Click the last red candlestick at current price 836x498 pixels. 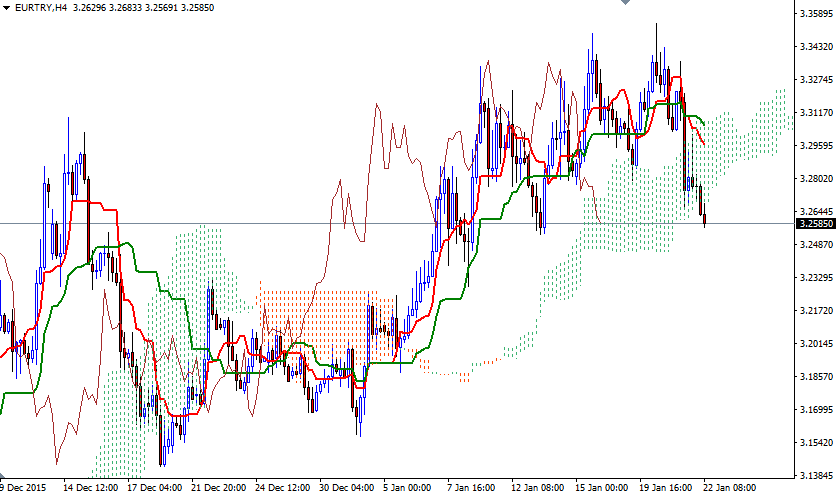[x=705, y=219]
